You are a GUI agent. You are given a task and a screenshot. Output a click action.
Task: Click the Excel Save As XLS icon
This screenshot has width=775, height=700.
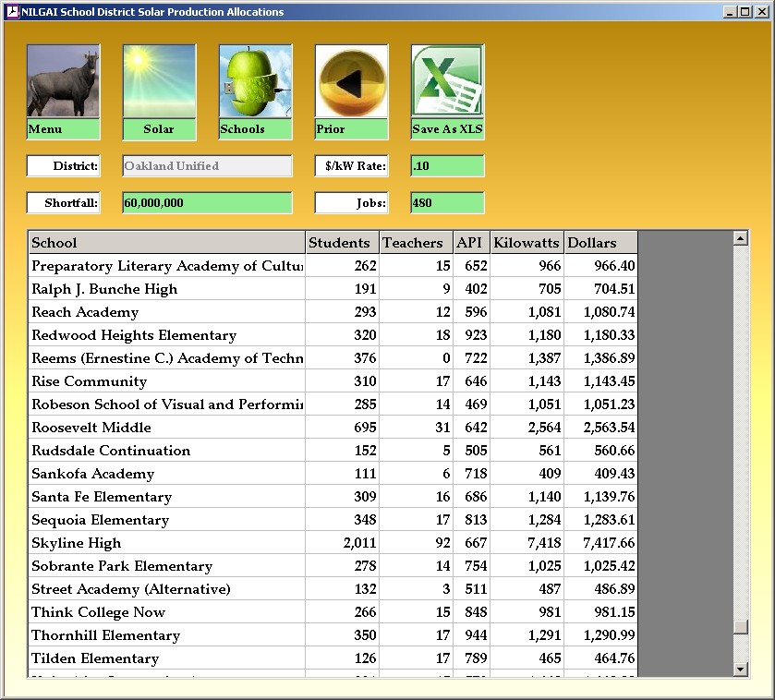(447, 81)
